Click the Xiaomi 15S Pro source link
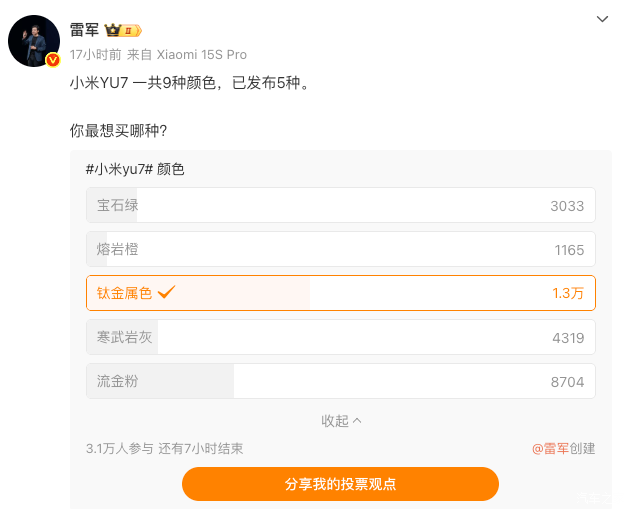Screen dimensions: 629x509 coord(201,55)
